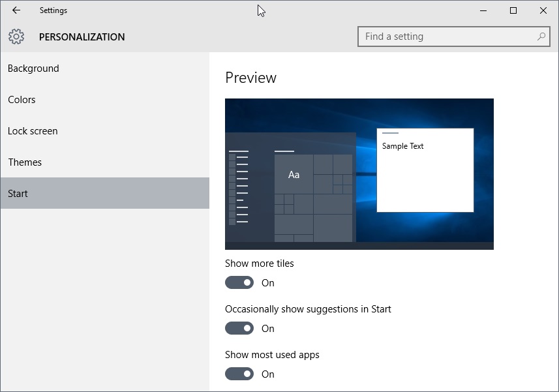Go to Lock screen settings
559x392 pixels.
coord(105,131)
